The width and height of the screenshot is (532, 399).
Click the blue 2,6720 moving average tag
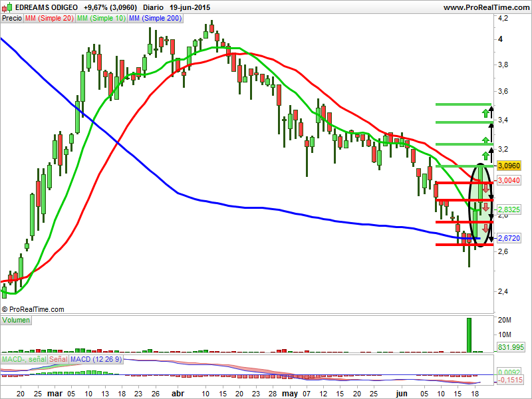point(509,238)
